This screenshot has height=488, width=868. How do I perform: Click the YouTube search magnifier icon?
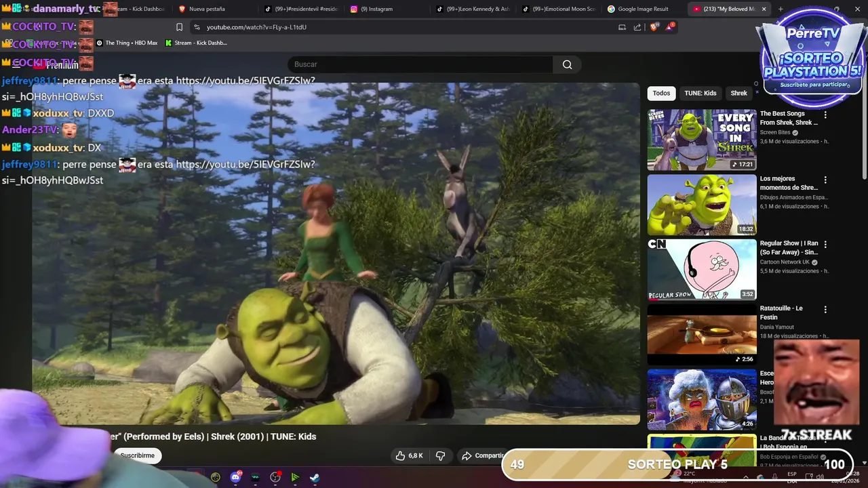(x=567, y=64)
